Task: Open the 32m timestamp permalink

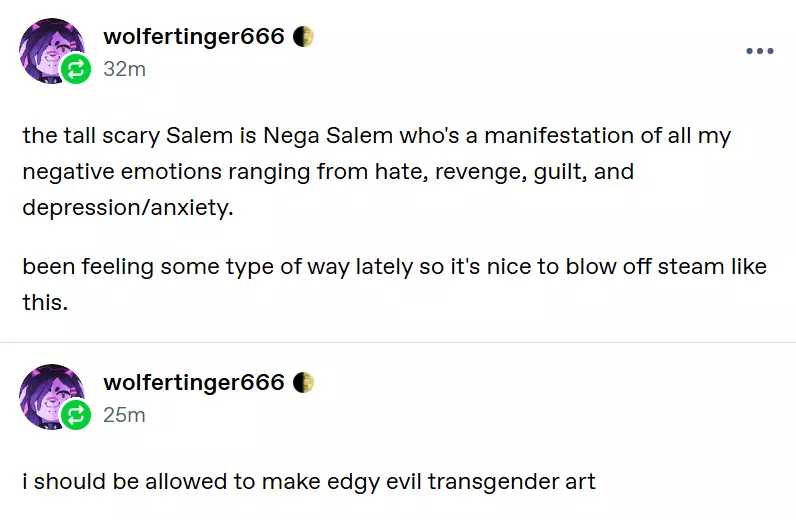Action: tap(124, 69)
